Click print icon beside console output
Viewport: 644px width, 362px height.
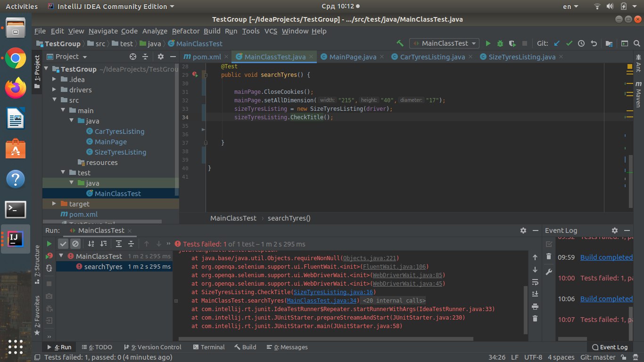[535, 306]
